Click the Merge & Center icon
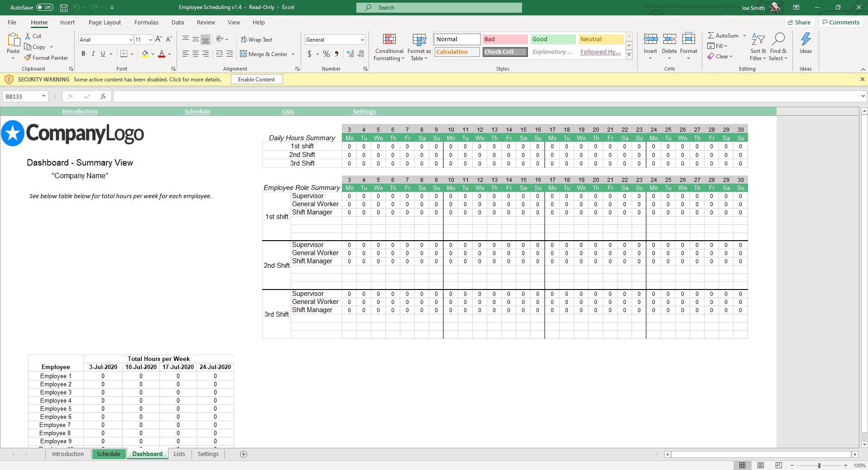 click(x=244, y=54)
